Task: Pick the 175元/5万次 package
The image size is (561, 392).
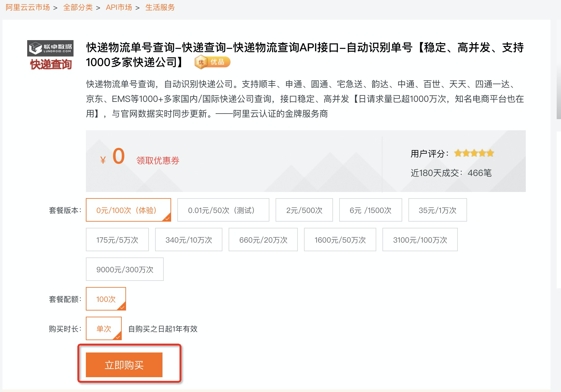Action: tap(117, 240)
